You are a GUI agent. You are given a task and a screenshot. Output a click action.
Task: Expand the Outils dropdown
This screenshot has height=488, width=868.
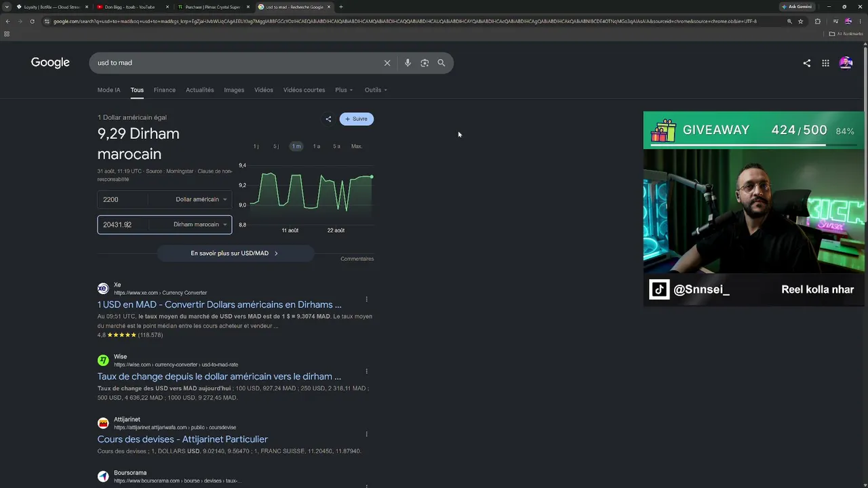[376, 90]
